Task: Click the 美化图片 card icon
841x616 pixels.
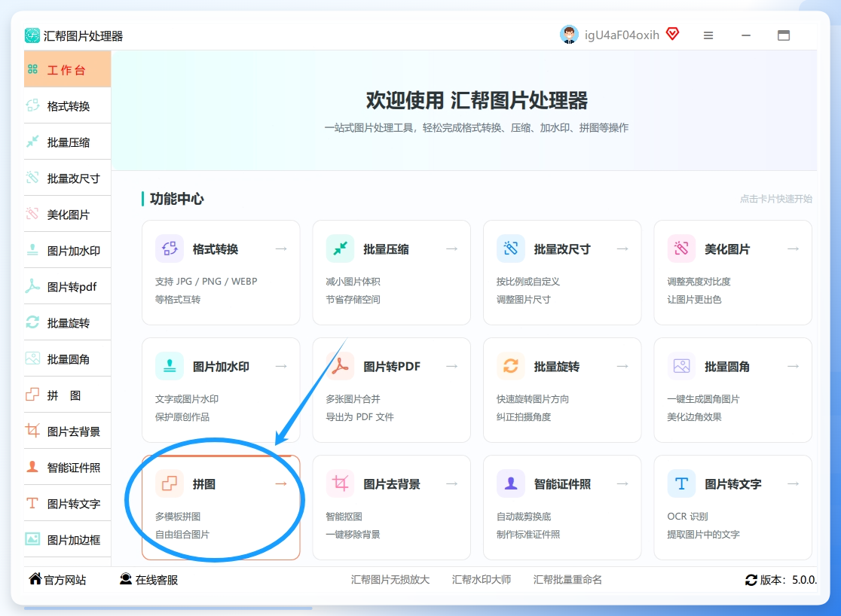Action: coord(681,249)
